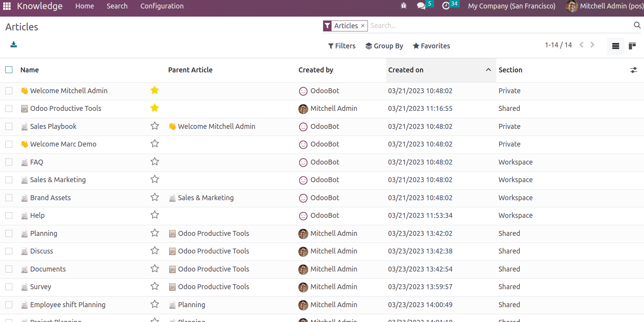This screenshot has height=322, width=644.
Task: Favorite the Sales Playbook article
Action: (x=154, y=126)
